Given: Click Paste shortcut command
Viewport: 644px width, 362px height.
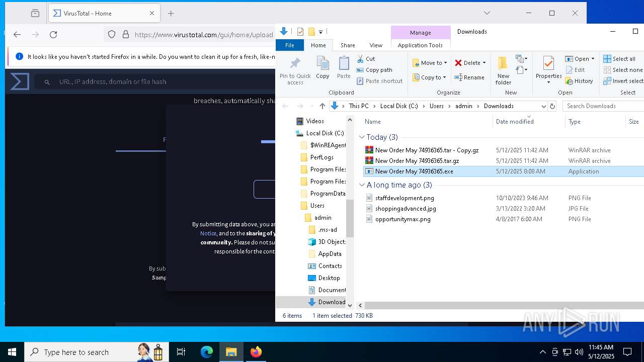Looking at the screenshot, I should click(380, 81).
